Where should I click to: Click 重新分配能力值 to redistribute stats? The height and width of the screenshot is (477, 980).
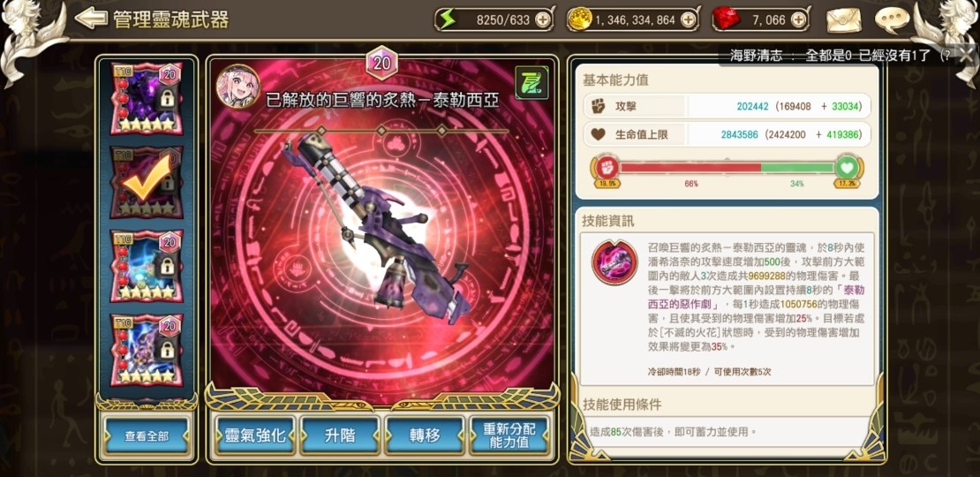509,435
